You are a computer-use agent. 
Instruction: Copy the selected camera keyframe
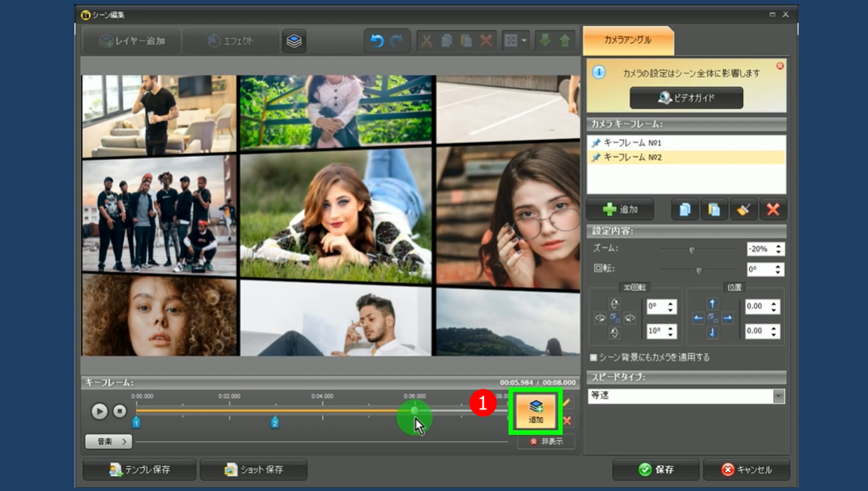(685, 210)
